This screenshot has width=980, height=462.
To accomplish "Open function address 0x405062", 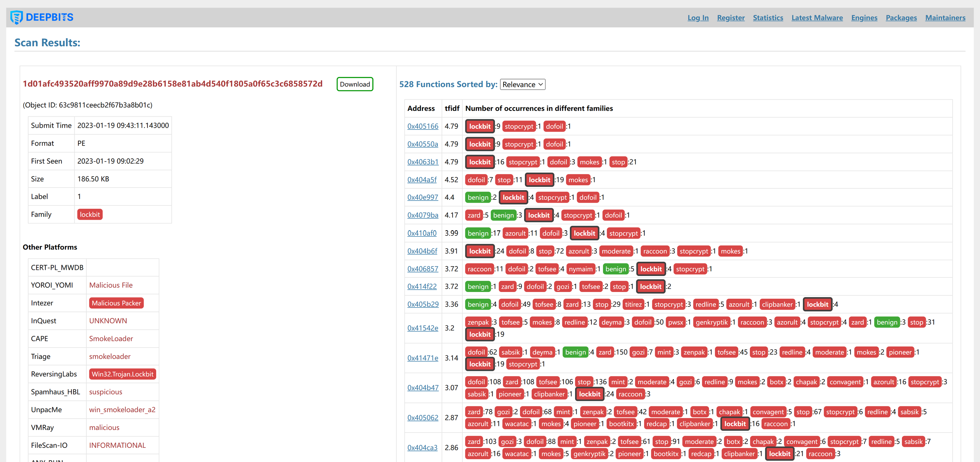I will tap(423, 417).
